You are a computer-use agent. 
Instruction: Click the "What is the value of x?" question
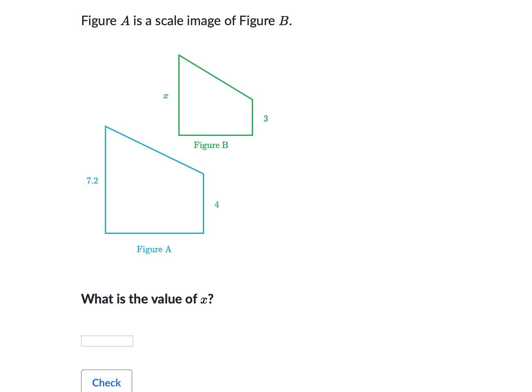[x=147, y=299]
